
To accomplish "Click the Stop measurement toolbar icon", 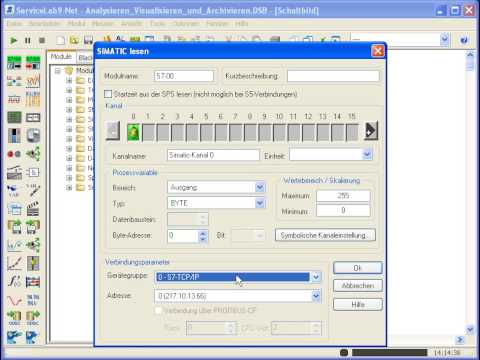I will 42,41.
